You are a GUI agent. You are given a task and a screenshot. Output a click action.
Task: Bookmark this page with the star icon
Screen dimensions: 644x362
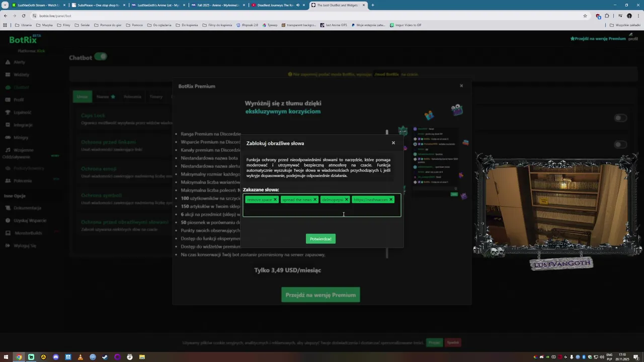(x=585, y=16)
